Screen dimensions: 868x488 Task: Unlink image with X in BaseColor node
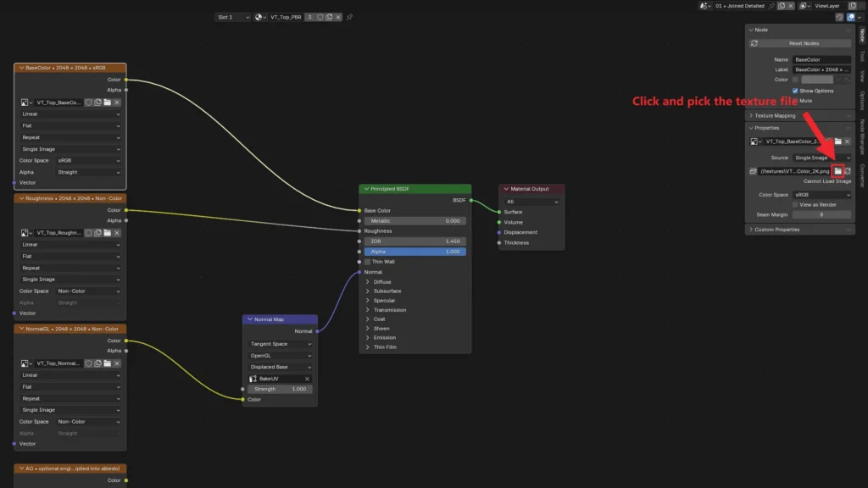pyautogui.click(x=117, y=103)
